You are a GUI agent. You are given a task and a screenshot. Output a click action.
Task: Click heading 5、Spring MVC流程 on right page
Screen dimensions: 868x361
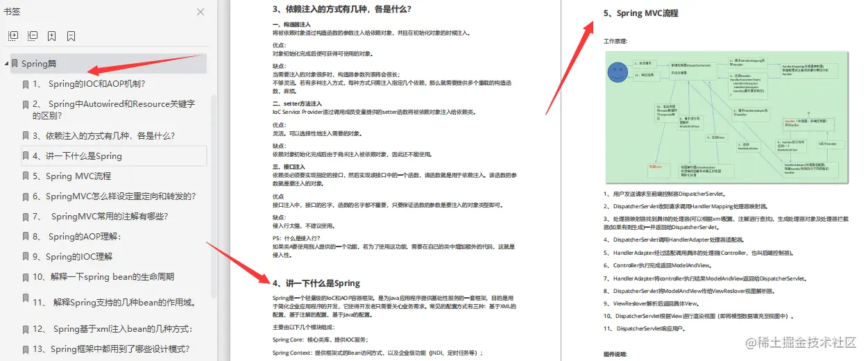tap(641, 13)
